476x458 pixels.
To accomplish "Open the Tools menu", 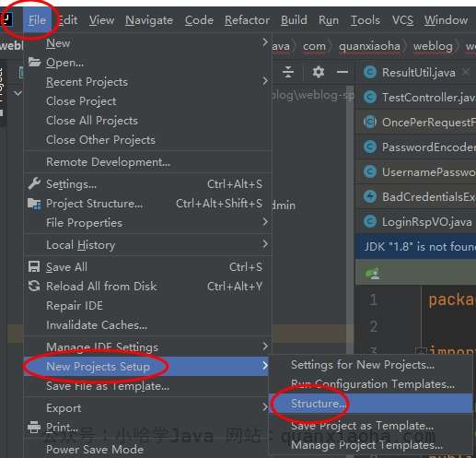I will point(366,20).
